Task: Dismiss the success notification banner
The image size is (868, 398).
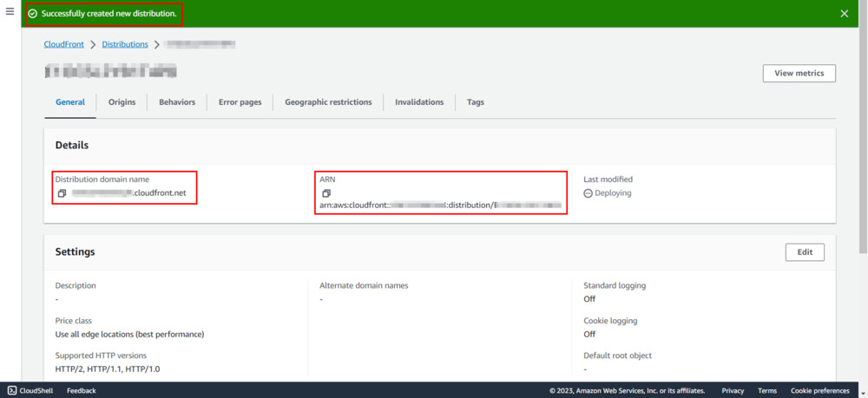Action: pos(845,13)
